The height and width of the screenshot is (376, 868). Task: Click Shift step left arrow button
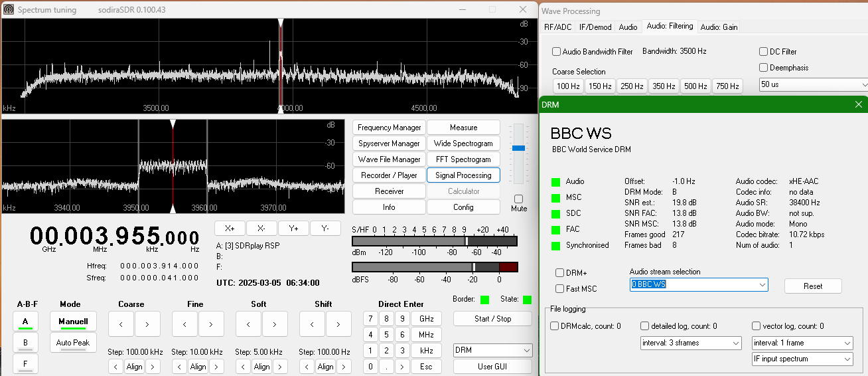[x=312, y=324]
